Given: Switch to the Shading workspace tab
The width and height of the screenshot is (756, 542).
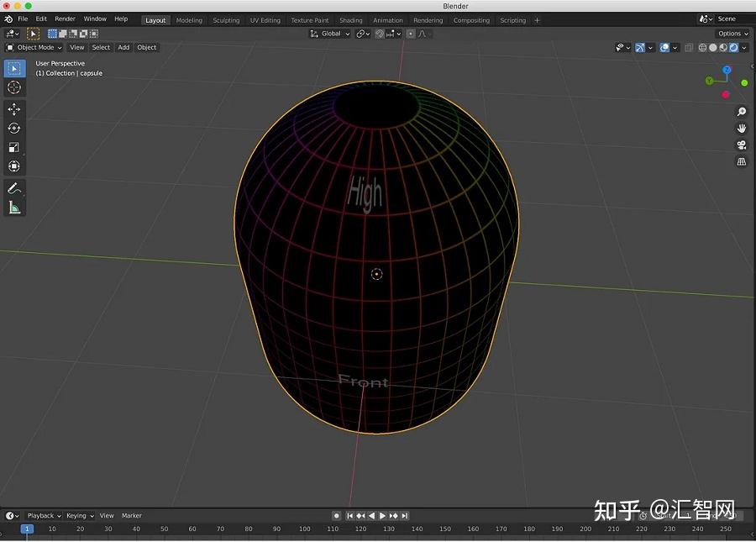Looking at the screenshot, I should click(351, 19).
